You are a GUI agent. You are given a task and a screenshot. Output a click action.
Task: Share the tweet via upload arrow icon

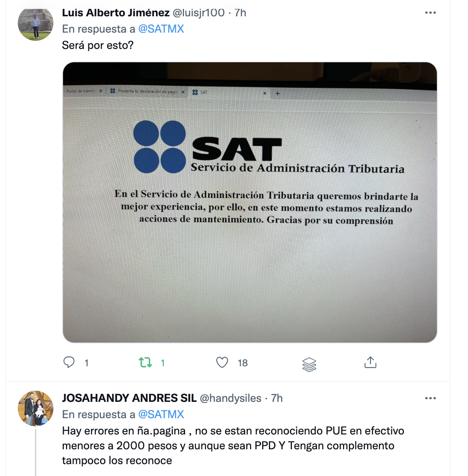pyautogui.click(x=370, y=362)
